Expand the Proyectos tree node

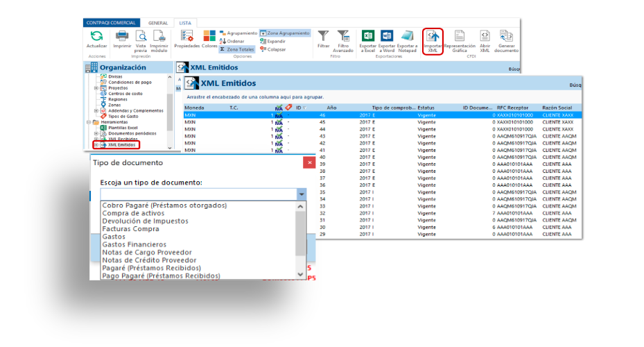(x=96, y=88)
